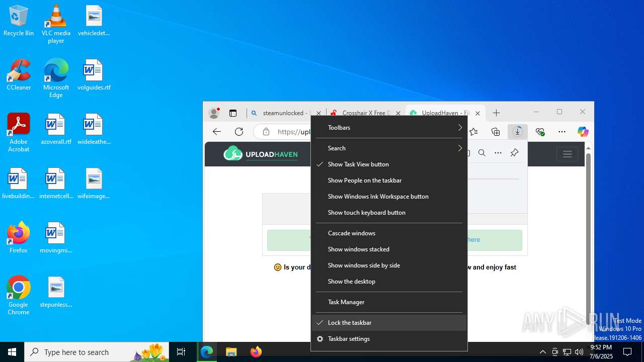Select volguides.rtf document on desktop
The height and width of the screenshot is (362, 644).
pyautogui.click(x=94, y=75)
